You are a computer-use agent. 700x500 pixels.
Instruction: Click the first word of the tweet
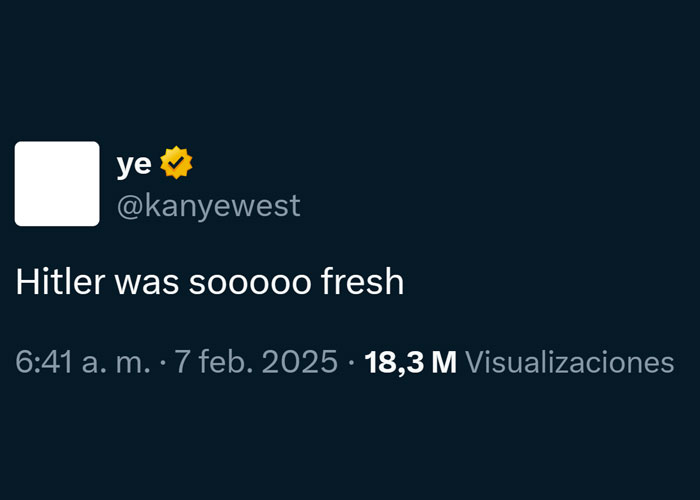[60, 283]
